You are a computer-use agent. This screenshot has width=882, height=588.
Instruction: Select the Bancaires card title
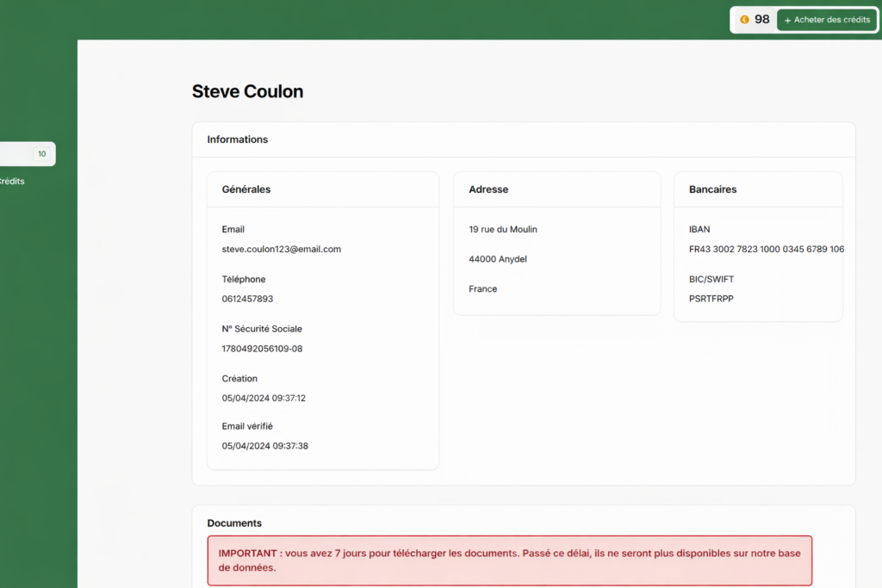click(x=712, y=189)
